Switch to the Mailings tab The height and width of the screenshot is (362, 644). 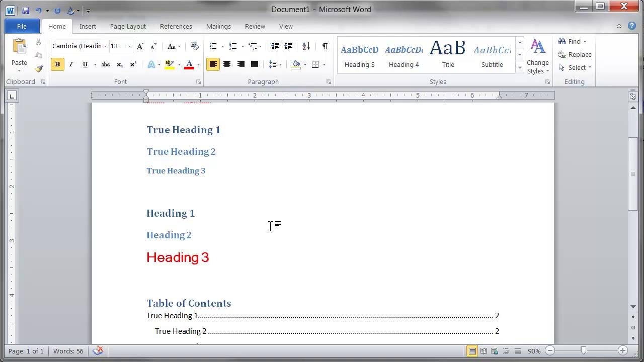(x=218, y=26)
